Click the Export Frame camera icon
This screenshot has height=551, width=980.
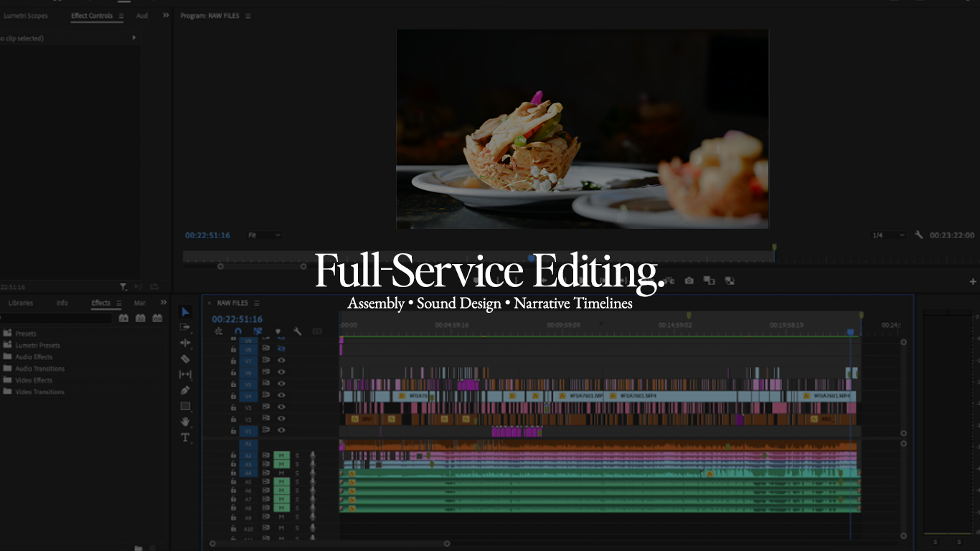[x=689, y=282]
